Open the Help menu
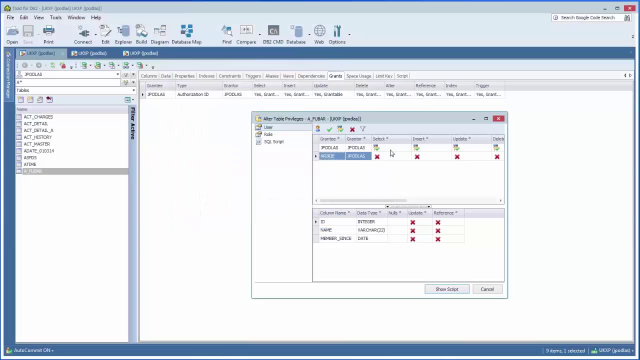The width and height of the screenshot is (640, 360). pos(96,18)
